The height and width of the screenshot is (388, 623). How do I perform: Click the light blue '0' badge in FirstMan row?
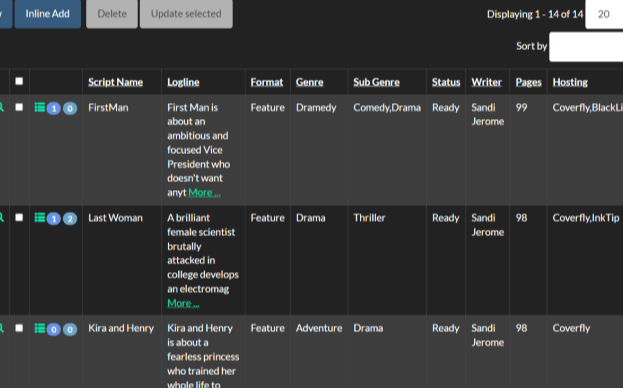point(70,108)
